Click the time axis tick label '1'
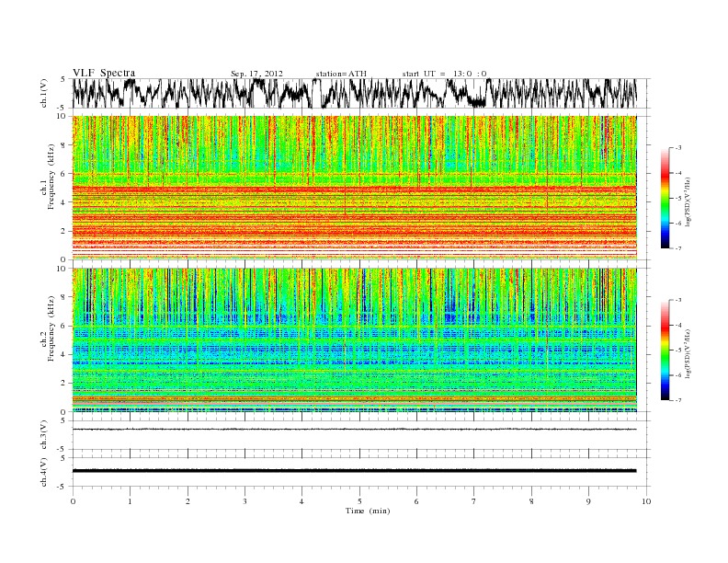This screenshot has height=563, width=728. pos(130,501)
